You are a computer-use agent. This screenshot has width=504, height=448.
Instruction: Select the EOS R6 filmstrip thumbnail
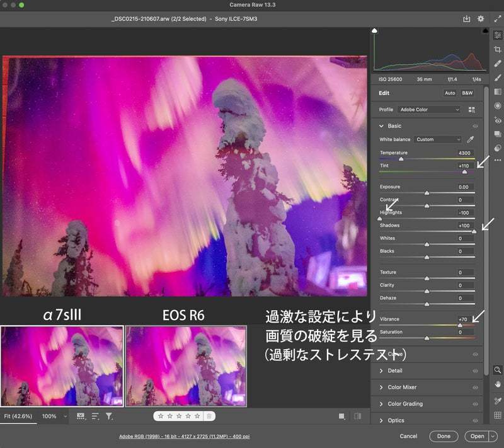coord(186,366)
